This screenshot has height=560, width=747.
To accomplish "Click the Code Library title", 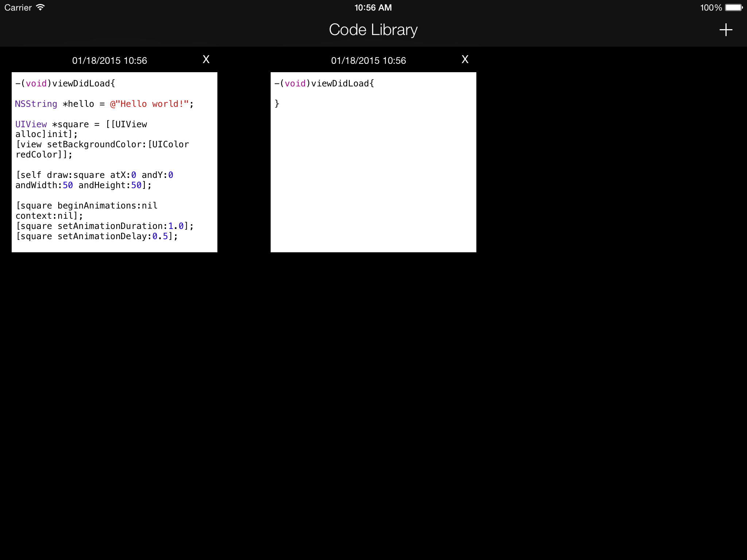I will pyautogui.click(x=373, y=30).
